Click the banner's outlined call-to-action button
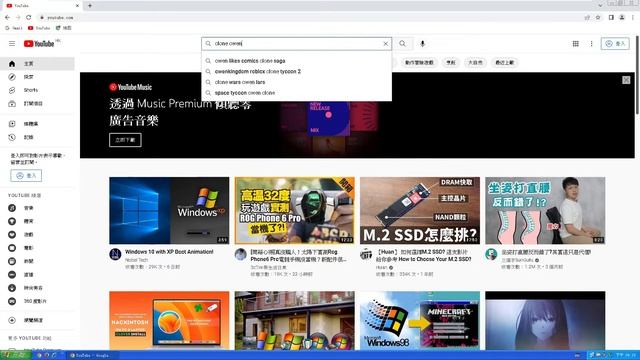640x360 pixels. click(x=125, y=140)
